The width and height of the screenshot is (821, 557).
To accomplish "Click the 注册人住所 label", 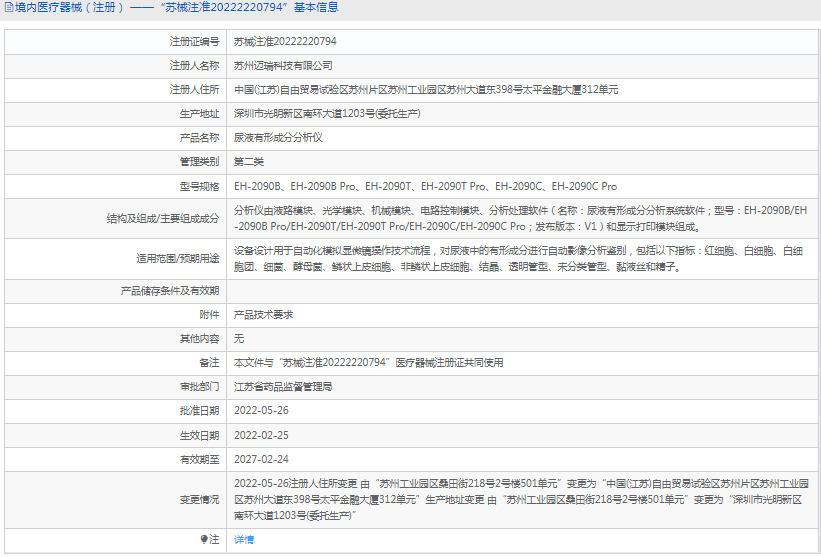I will 194,90.
